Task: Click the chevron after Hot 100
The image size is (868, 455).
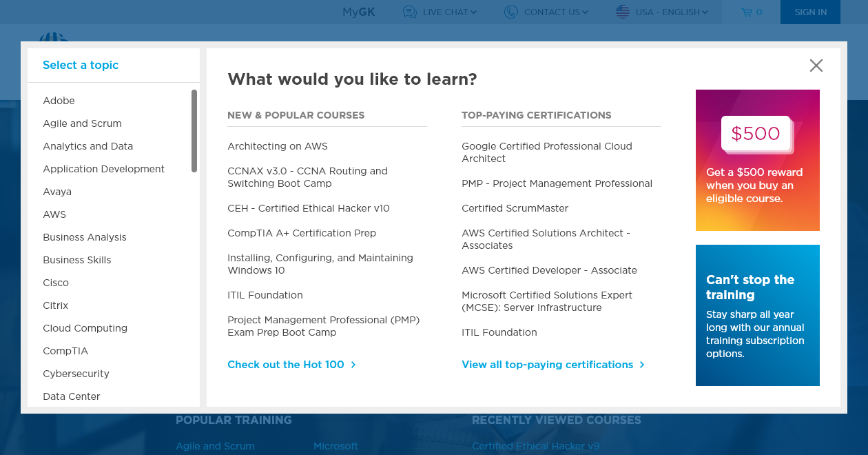Action: [353, 365]
